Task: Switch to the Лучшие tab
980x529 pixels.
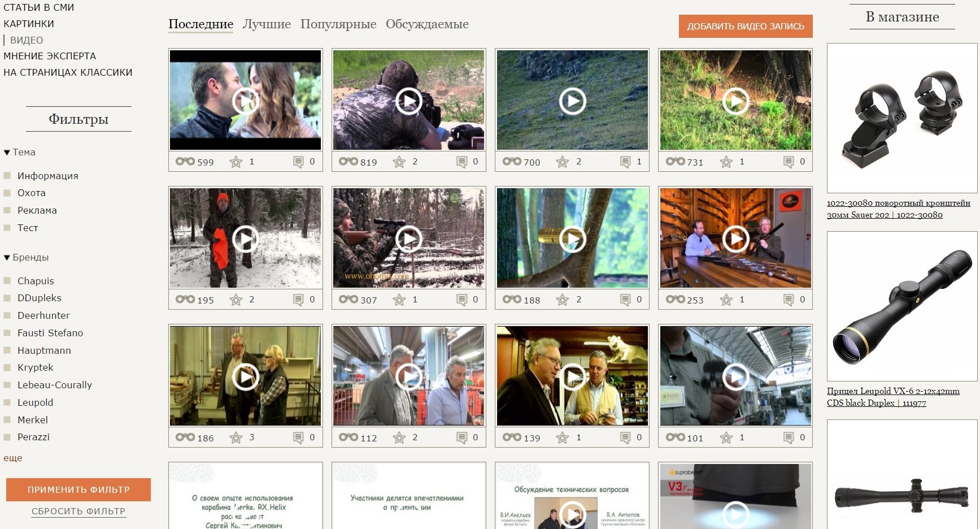Action: coord(267,24)
